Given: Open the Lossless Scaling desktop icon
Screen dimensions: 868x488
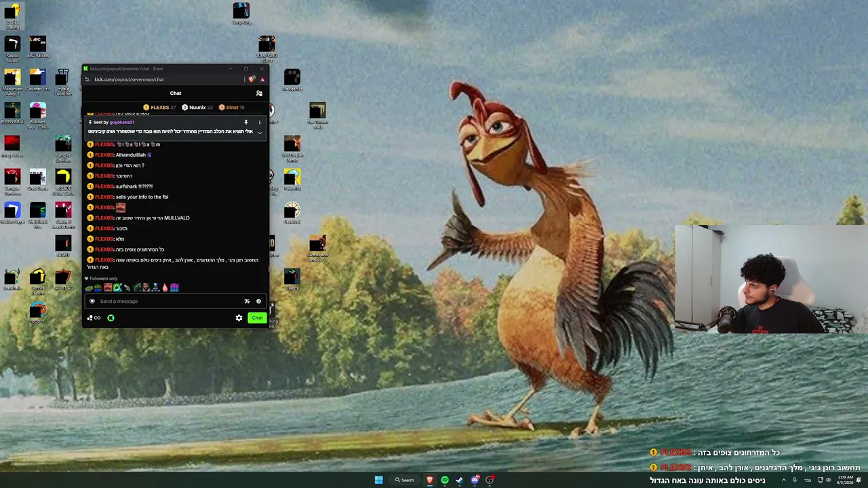Looking at the screenshot, I should point(12,15).
